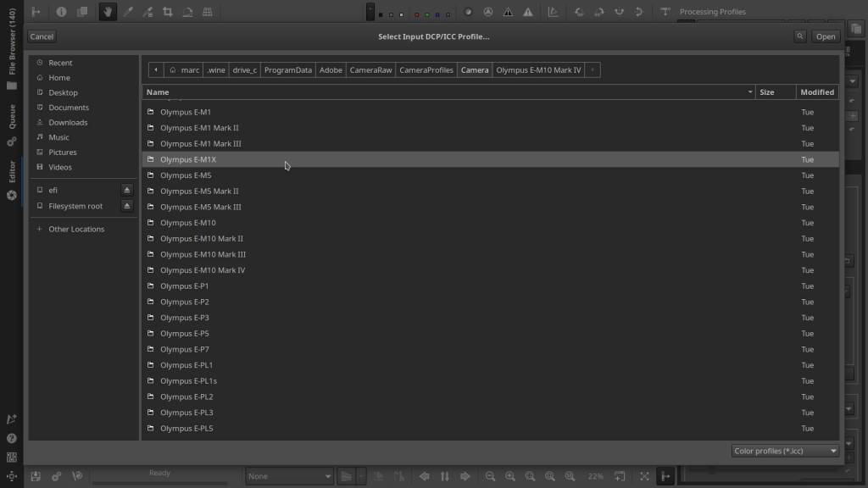
Task: Click the sync-with-file-browser arrows icon
Action: 444,476
